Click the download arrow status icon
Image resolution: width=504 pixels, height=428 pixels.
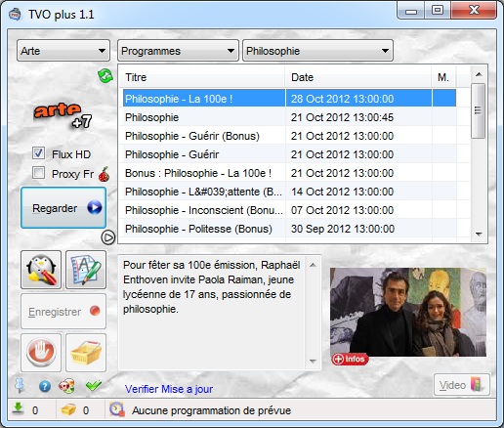18,408
